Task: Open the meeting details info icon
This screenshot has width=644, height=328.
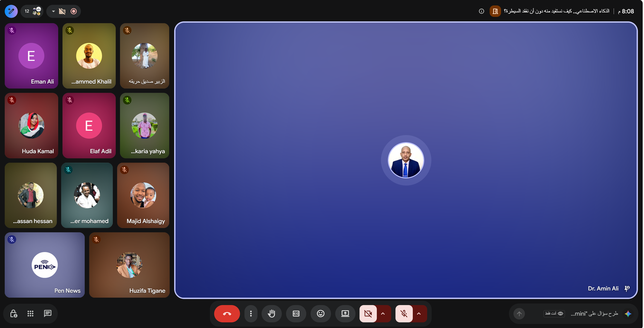Action: (x=481, y=11)
